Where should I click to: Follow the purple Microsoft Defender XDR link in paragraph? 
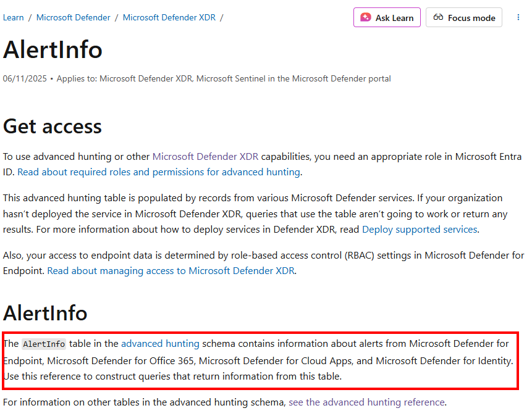(x=205, y=156)
